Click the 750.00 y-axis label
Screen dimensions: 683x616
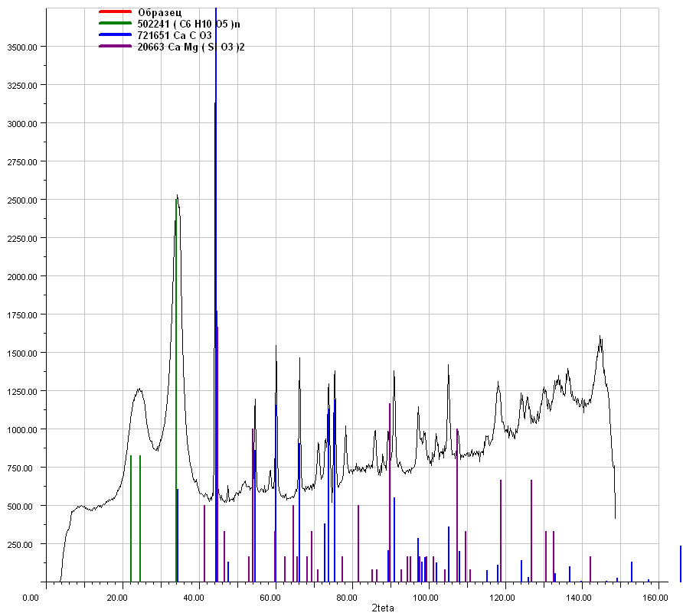tap(25, 468)
